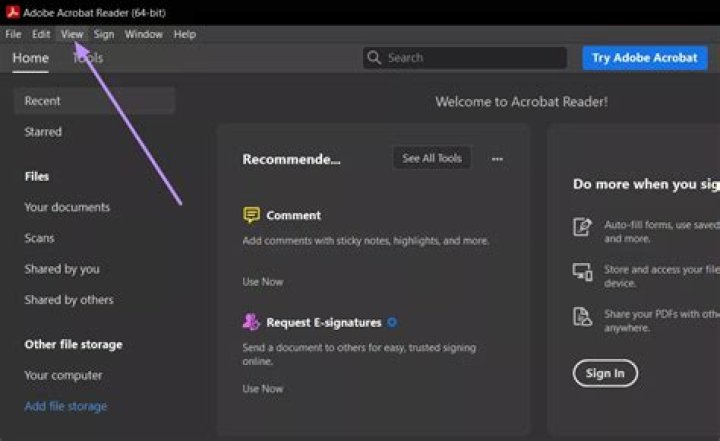Click the share PDFs document icon
The width and height of the screenshot is (720, 441).
coord(582,317)
